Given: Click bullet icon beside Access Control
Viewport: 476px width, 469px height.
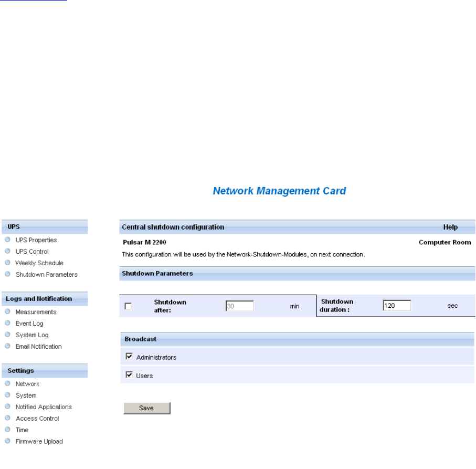Looking at the screenshot, I should coord(7,418).
